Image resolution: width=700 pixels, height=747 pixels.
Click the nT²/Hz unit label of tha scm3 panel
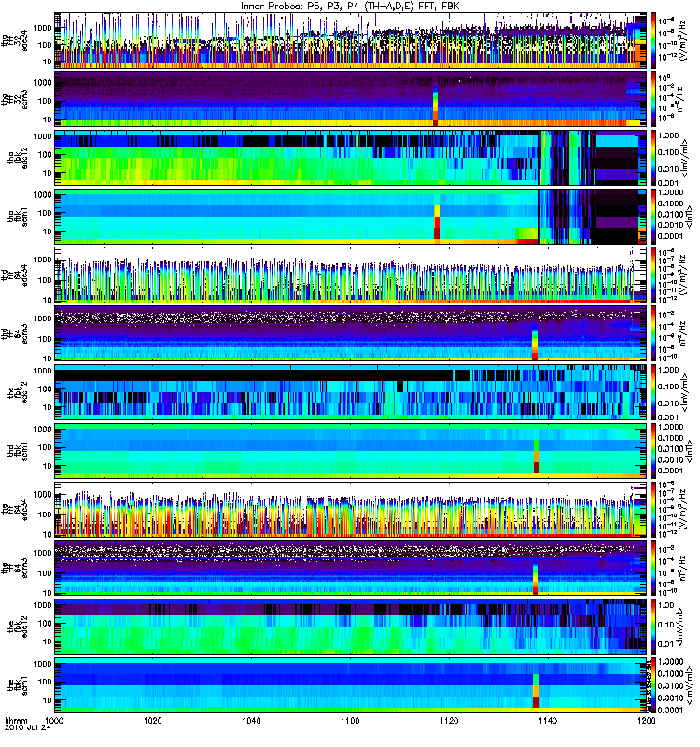click(x=680, y=99)
